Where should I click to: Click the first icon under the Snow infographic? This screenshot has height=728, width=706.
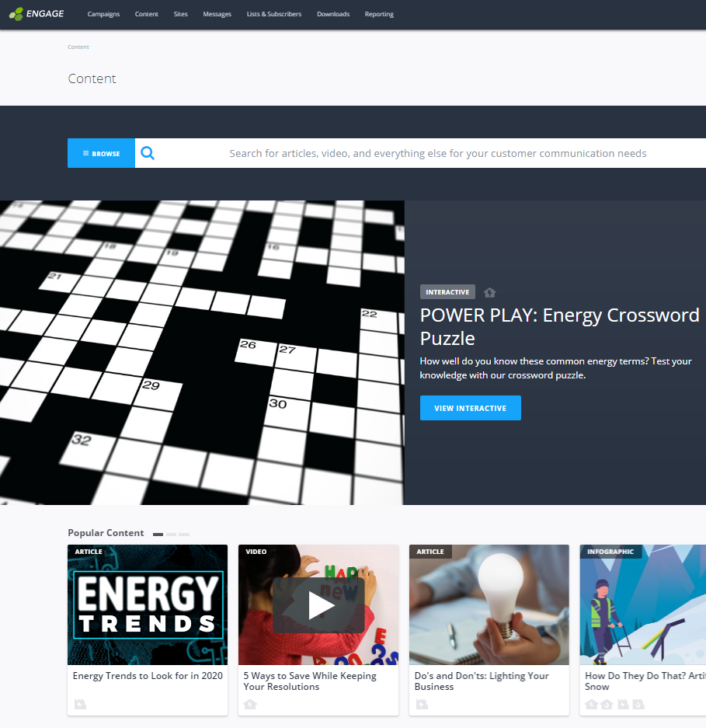click(591, 703)
